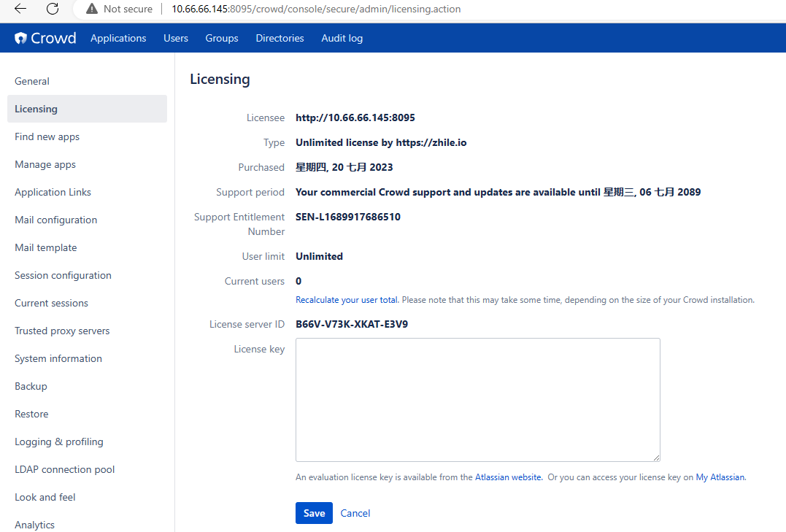786x532 pixels.
Task: Open Mail configuration settings
Action: 55,219
